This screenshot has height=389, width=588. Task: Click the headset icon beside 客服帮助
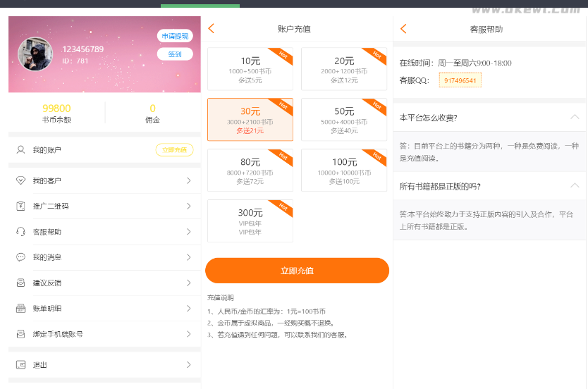coord(20,232)
